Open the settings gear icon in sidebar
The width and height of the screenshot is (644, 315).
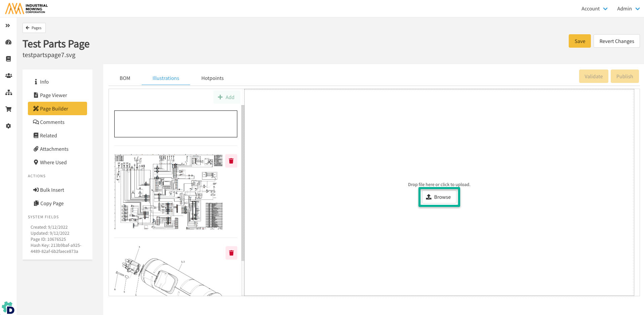(x=8, y=126)
